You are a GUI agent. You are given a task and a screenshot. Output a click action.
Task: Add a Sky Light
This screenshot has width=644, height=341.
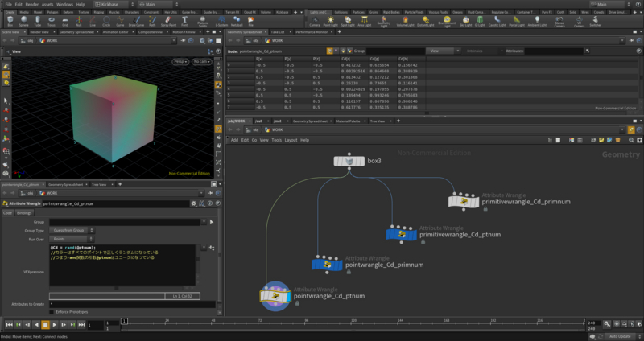(466, 21)
